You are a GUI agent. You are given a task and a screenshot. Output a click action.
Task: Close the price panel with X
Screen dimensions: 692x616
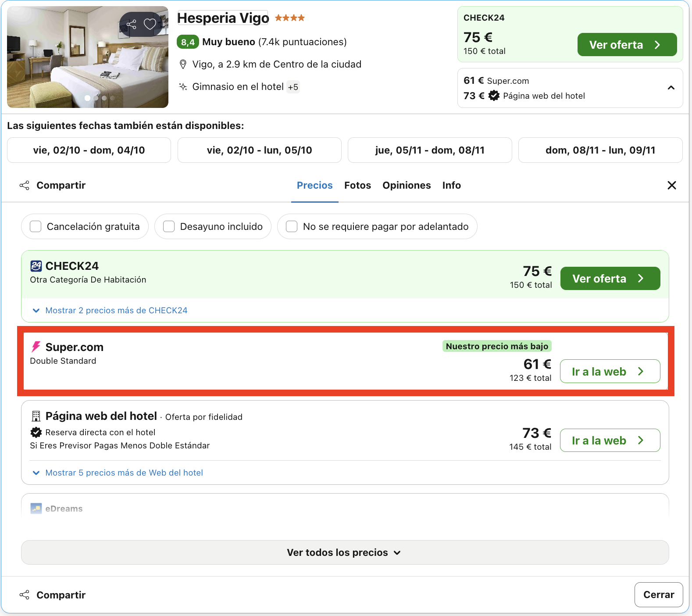click(x=671, y=185)
